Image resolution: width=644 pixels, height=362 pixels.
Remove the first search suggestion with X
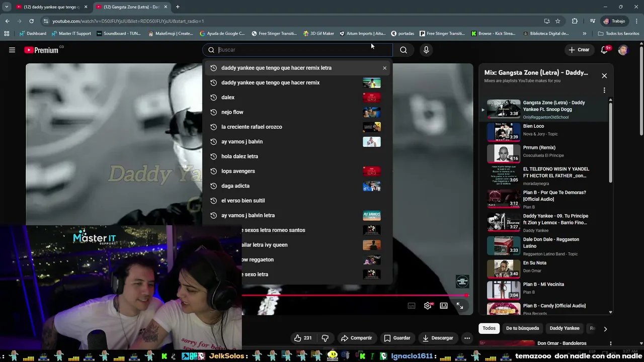(x=384, y=68)
